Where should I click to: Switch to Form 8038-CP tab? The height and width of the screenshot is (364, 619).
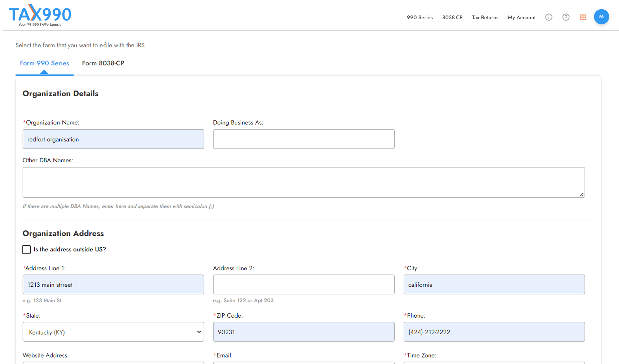(x=103, y=63)
